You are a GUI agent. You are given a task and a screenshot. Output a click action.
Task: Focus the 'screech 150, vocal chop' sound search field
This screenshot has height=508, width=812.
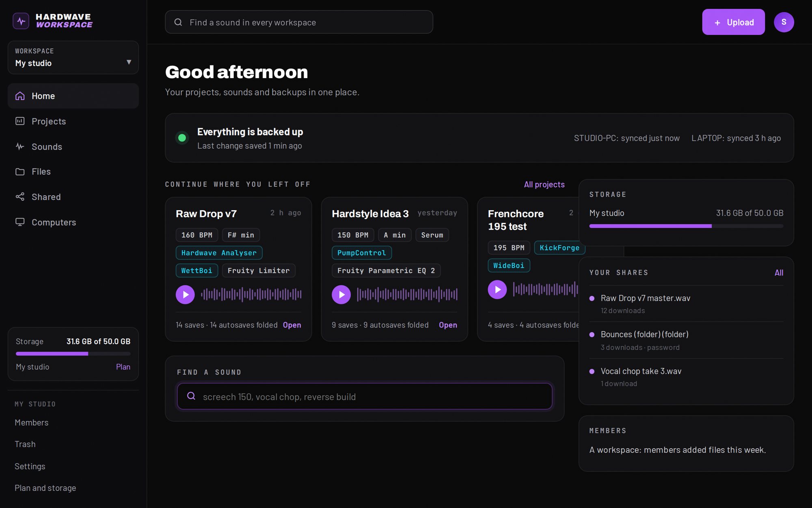[365, 396]
